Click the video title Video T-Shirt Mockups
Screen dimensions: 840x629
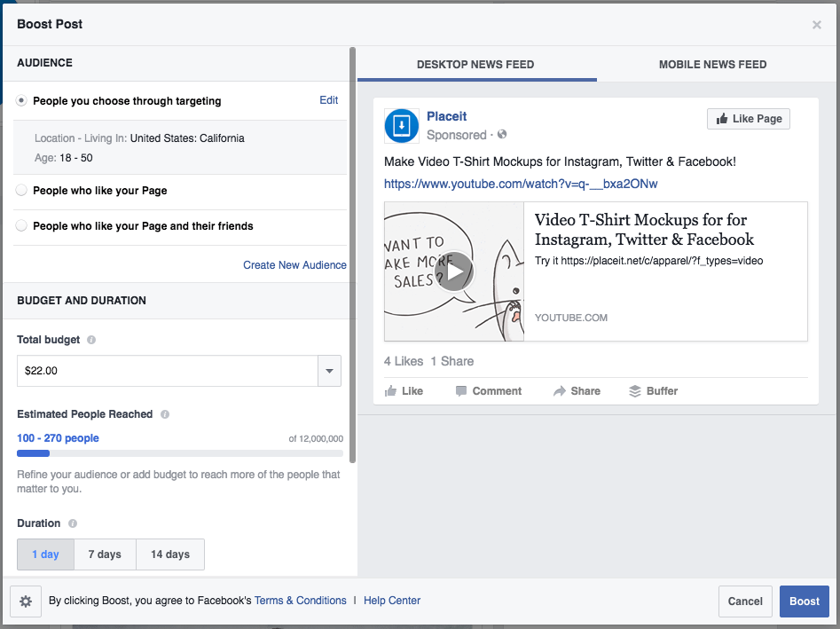pos(645,229)
